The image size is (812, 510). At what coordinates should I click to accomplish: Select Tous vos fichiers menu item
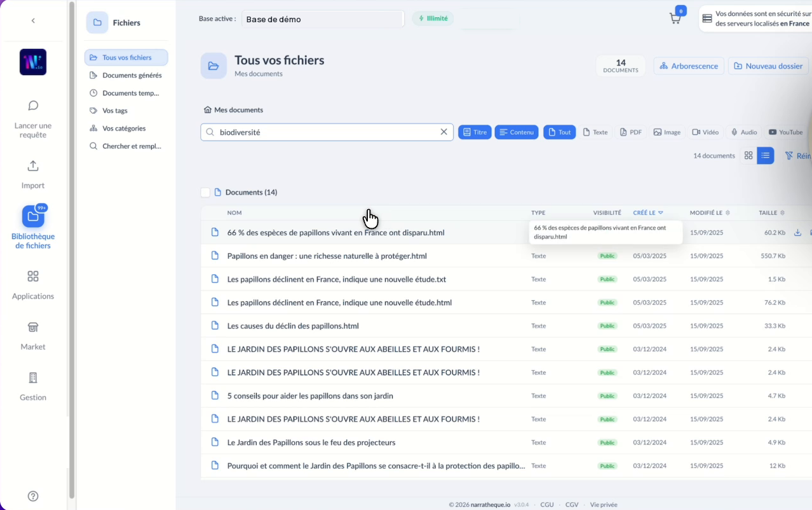click(126, 57)
